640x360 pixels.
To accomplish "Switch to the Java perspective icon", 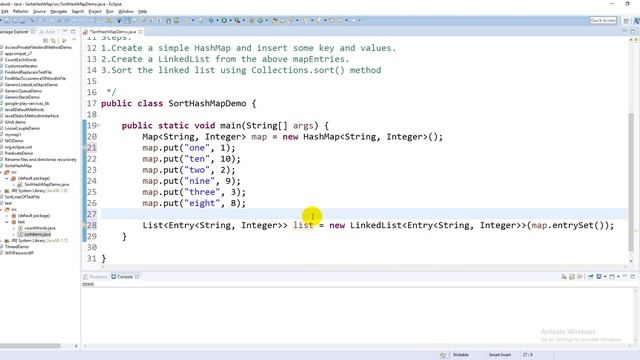I will (636, 20).
